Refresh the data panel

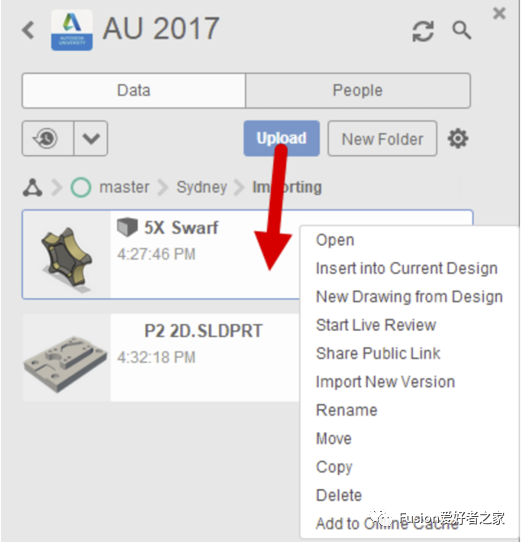click(x=423, y=31)
